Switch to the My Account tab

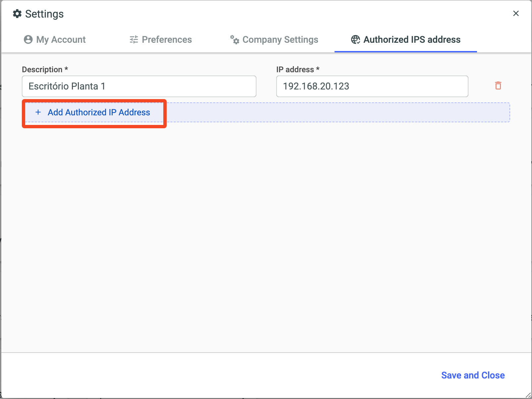pos(61,39)
